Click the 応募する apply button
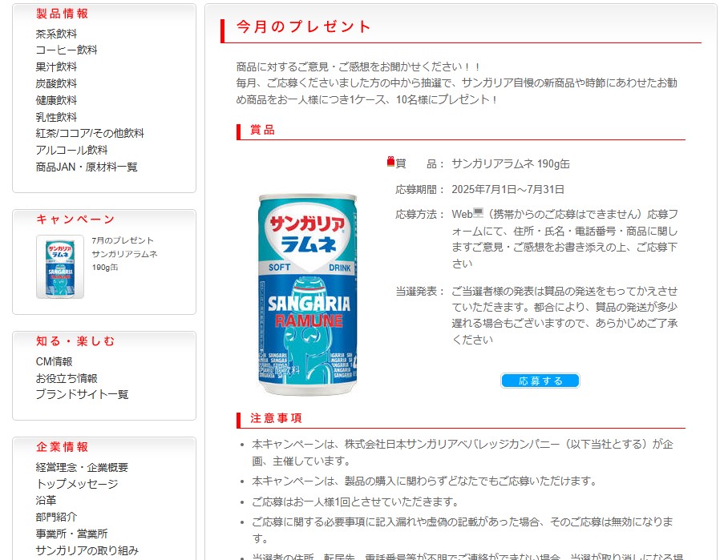This screenshot has height=560, width=728. click(540, 381)
